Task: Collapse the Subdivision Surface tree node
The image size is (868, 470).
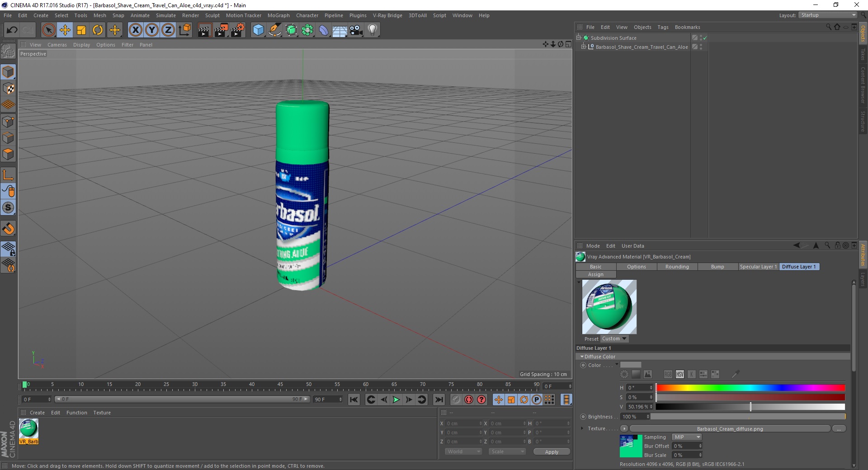Action: click(578, 38)
